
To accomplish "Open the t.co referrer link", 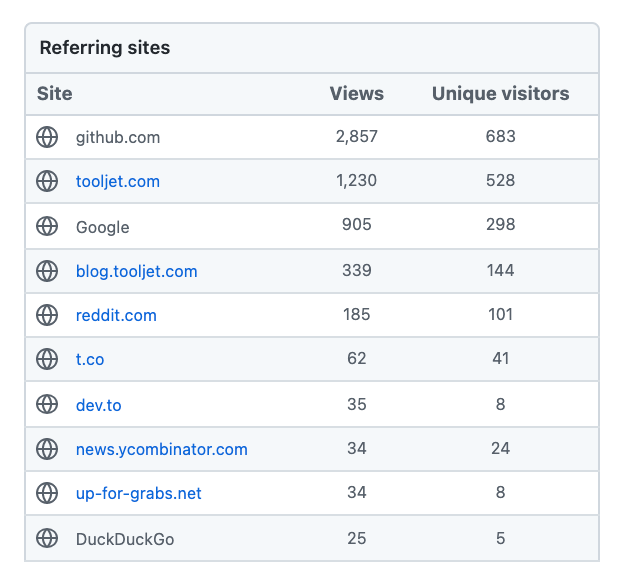I will click(90, 359).
